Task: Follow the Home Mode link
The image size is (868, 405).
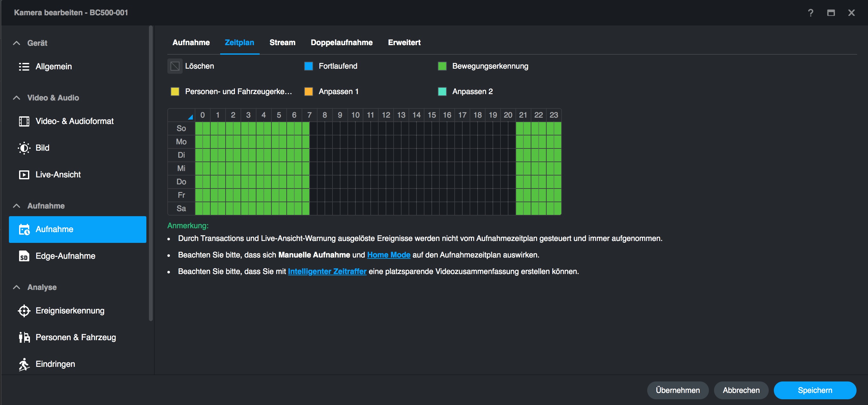Action: pos(388,255)
